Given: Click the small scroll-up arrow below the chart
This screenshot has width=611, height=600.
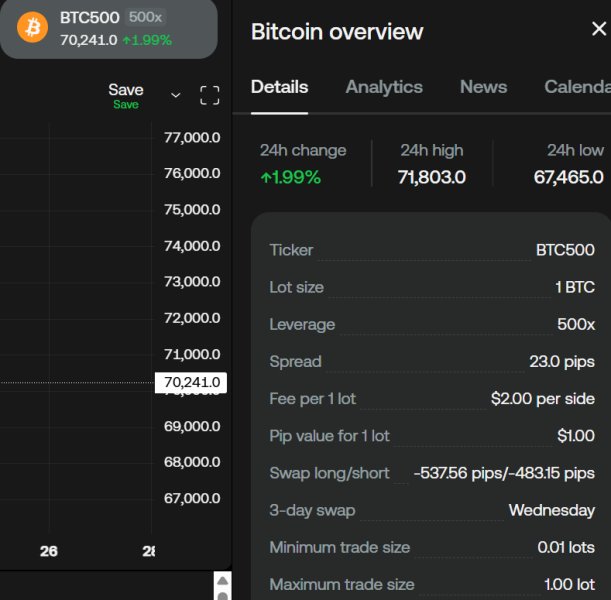Looking at the screenshot, I should click(223, 581).
